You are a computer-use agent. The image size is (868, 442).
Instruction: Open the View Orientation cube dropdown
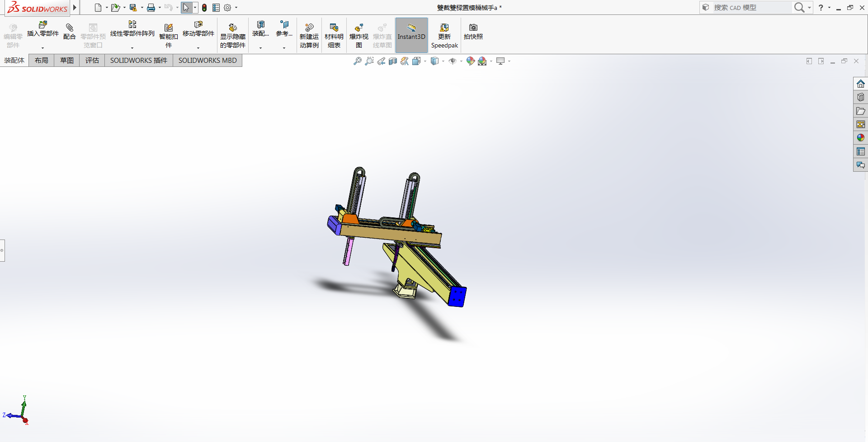tap(425, 61)
